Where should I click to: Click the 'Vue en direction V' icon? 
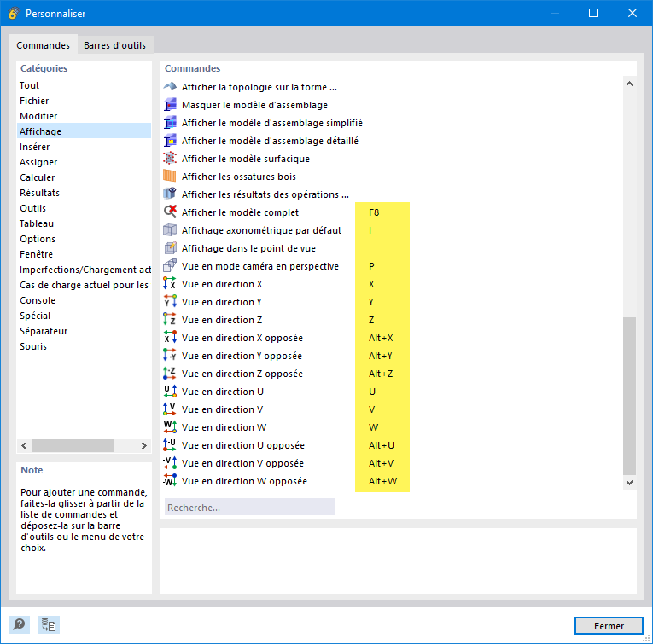tap(170, 409)
